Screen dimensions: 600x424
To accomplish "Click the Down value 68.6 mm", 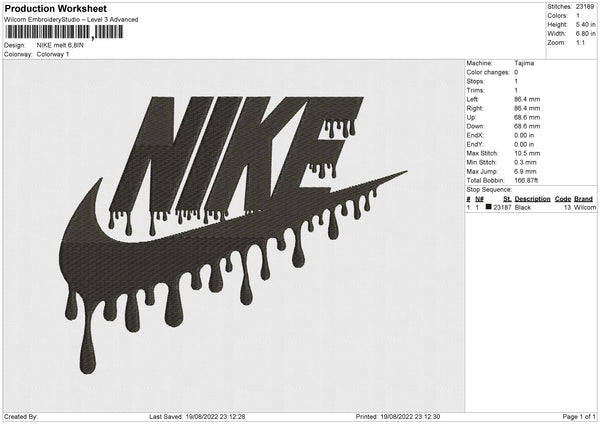I will (x=527, y=126).
